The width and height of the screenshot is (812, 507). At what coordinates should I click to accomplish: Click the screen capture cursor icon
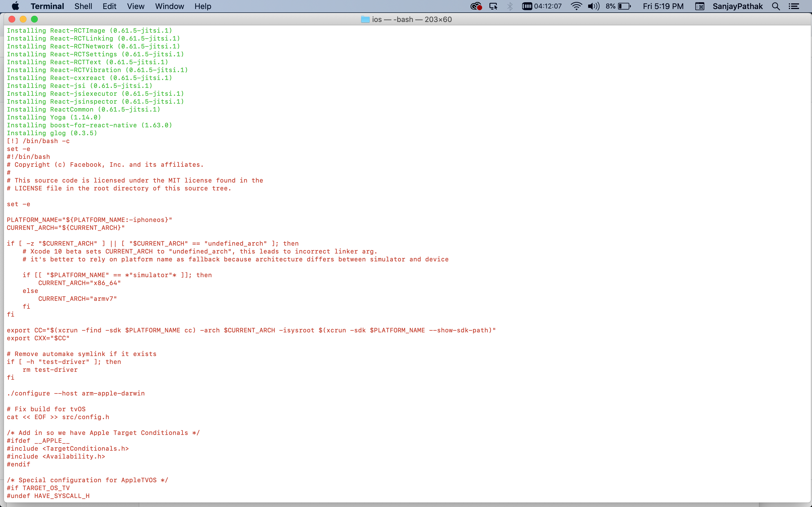point(493,6)
